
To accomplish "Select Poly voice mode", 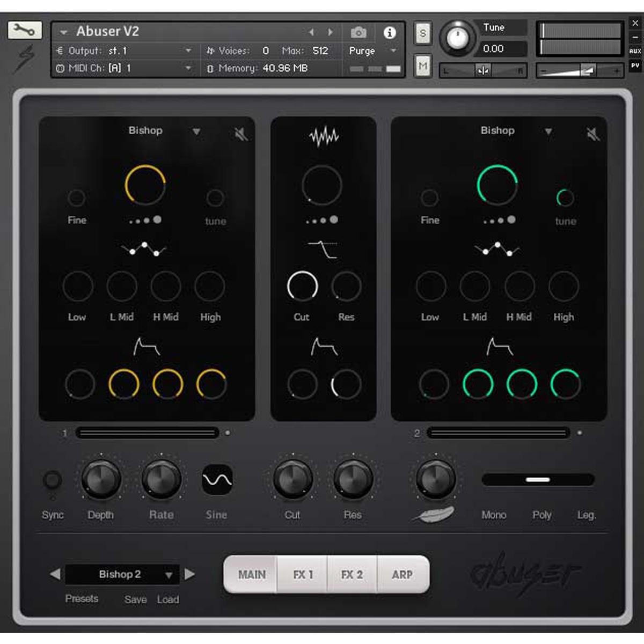I will (x=542, y=515).
